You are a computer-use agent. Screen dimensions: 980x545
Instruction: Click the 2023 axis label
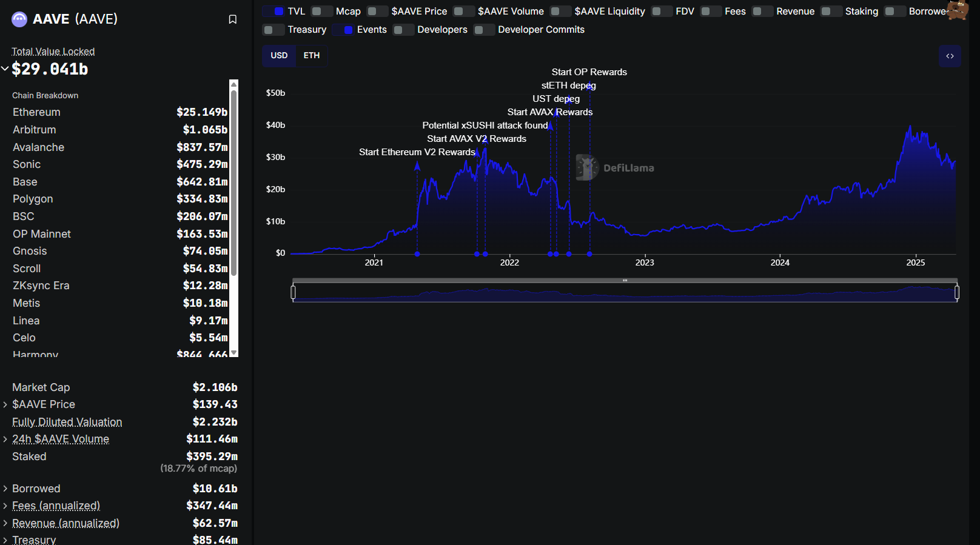click(645, 262)
